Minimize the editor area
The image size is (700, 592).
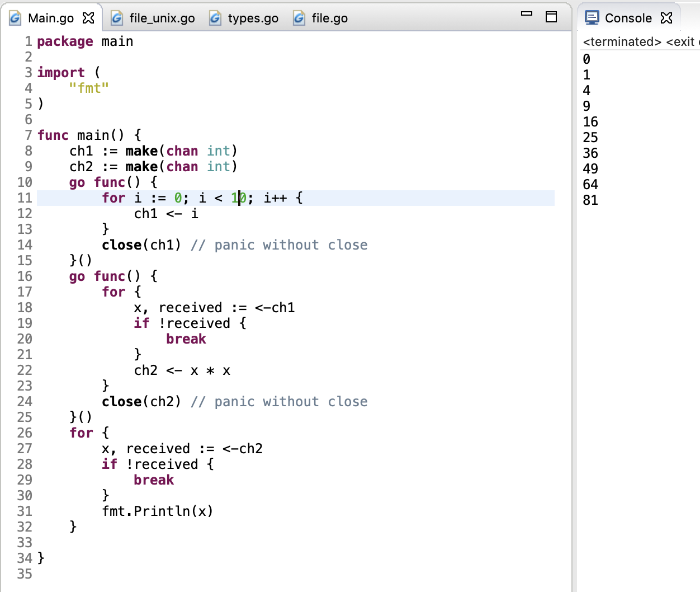click(527, 14)
